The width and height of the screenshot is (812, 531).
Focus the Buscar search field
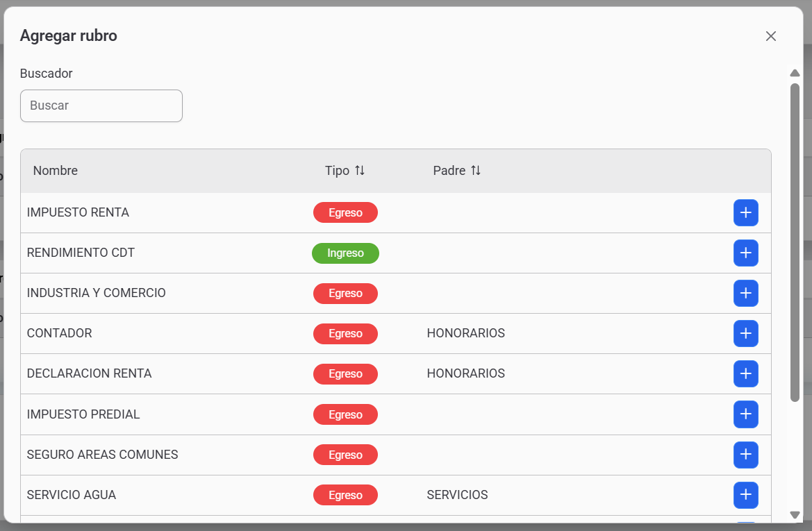(x=101, y=106)
